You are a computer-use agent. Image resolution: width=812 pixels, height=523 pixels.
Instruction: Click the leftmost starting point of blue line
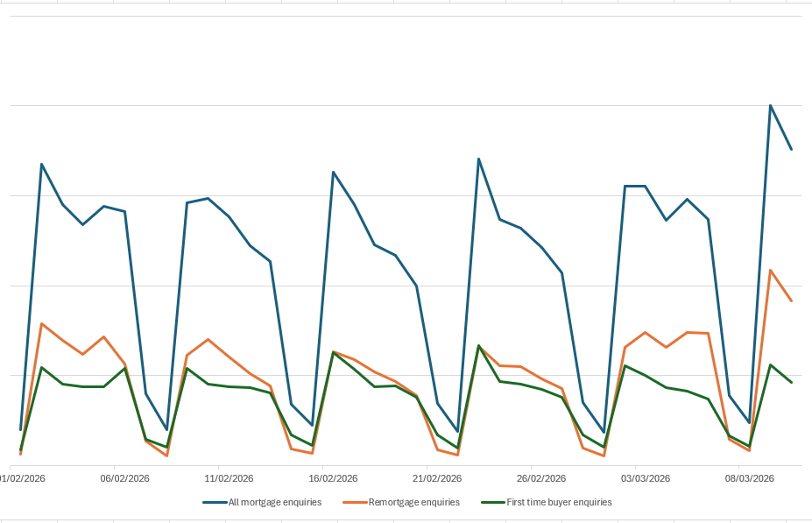[x=20, y=429]
